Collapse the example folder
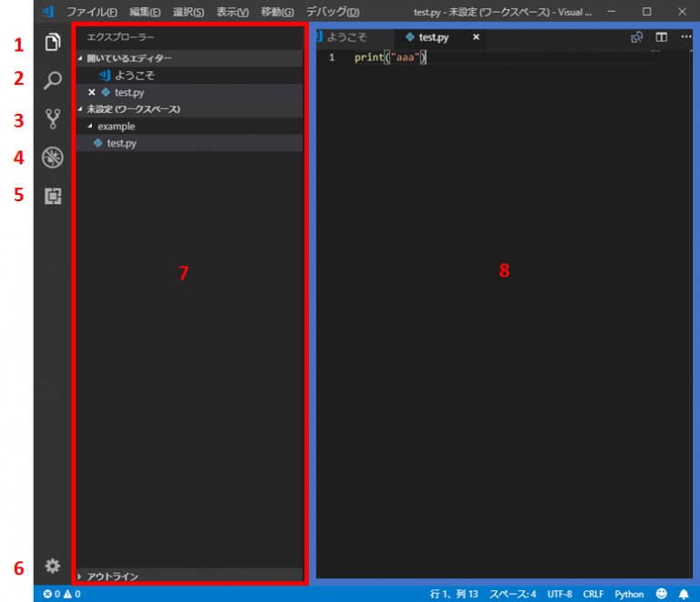 coord(190,127)
